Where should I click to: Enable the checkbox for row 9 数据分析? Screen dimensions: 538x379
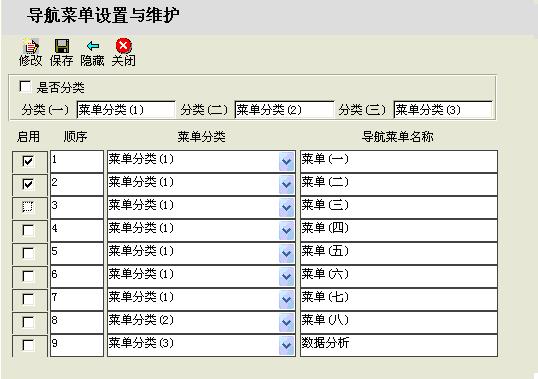click(28, 345)
